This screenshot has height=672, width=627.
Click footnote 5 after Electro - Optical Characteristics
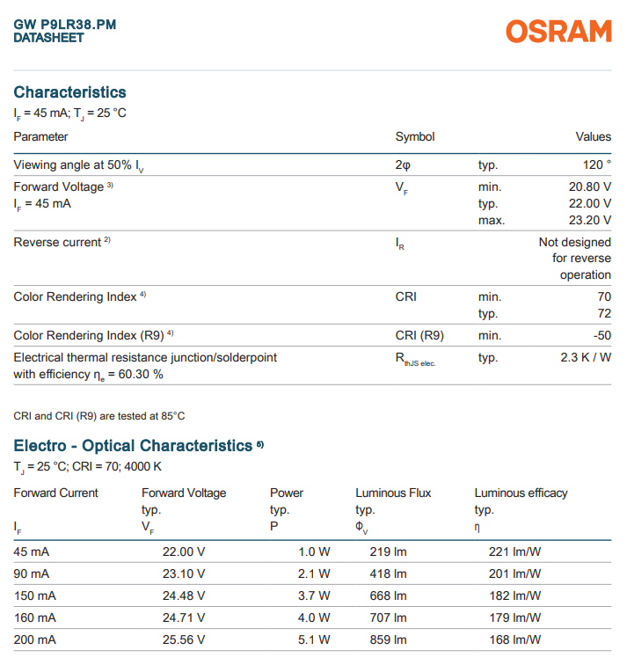260,444
